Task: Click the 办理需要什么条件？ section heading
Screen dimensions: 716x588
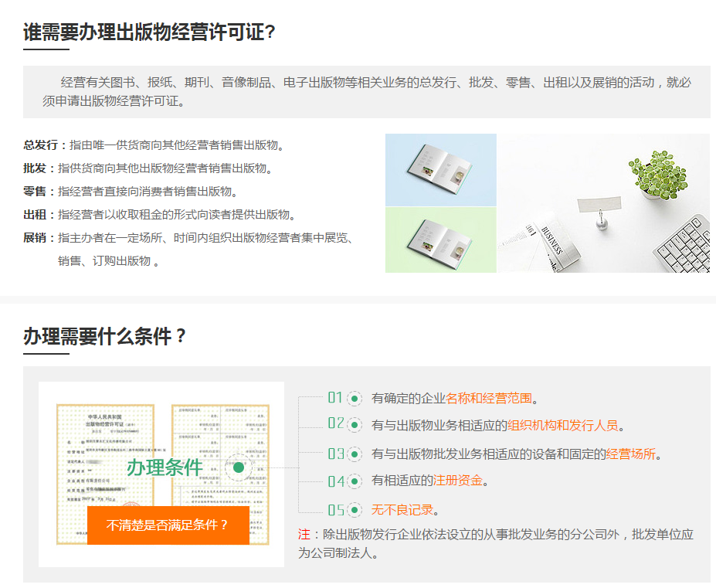Action: coord(105,336)
